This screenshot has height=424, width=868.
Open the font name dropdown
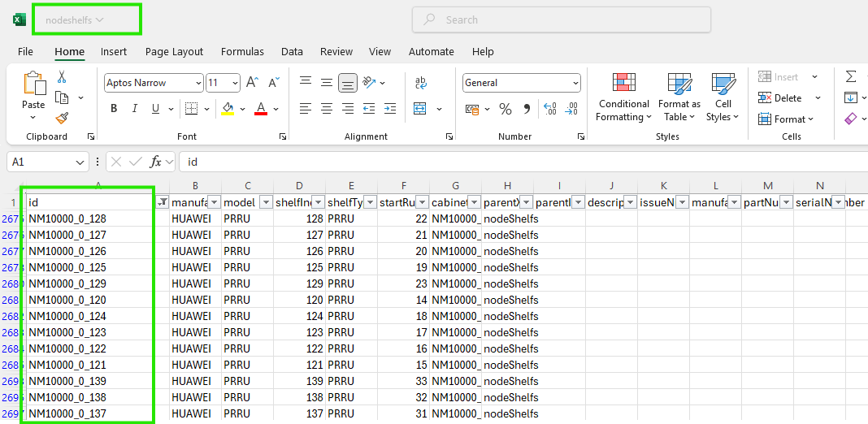(198, 83)
